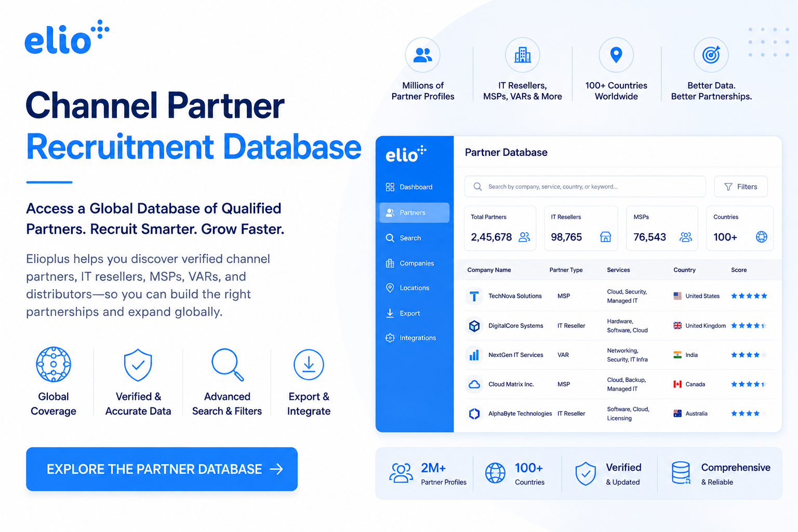Image resolution: width=798 pixels, height=532 pixels.
Task: Select Export in the sidebar menu
Action: point(415,313)
